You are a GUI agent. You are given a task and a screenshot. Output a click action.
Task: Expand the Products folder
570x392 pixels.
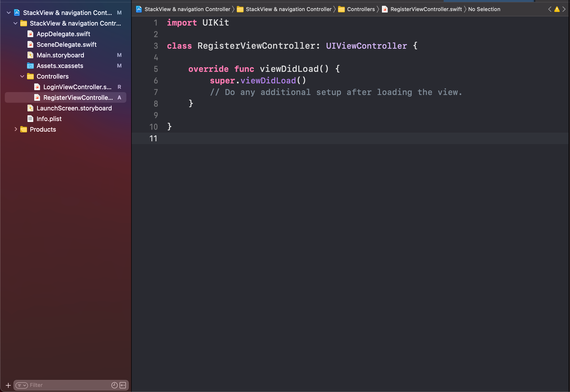point(16,129)
